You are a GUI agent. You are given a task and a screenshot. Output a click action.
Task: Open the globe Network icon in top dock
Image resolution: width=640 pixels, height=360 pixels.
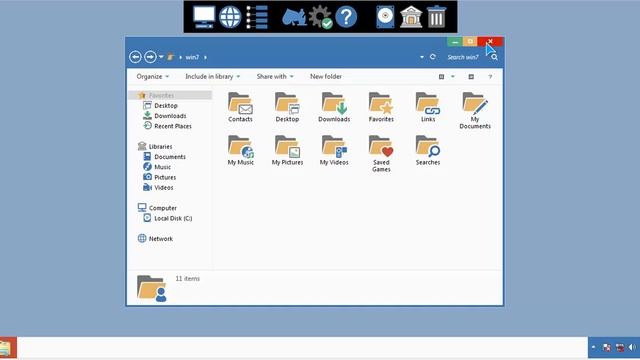coord(230,17)
